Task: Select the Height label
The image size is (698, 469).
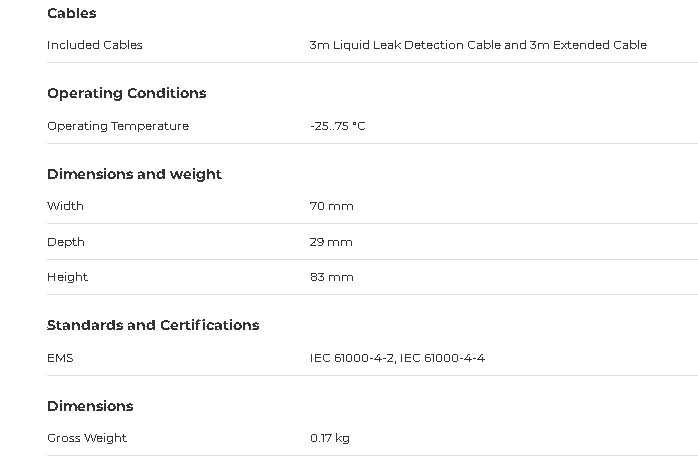Action: [67, 277]
